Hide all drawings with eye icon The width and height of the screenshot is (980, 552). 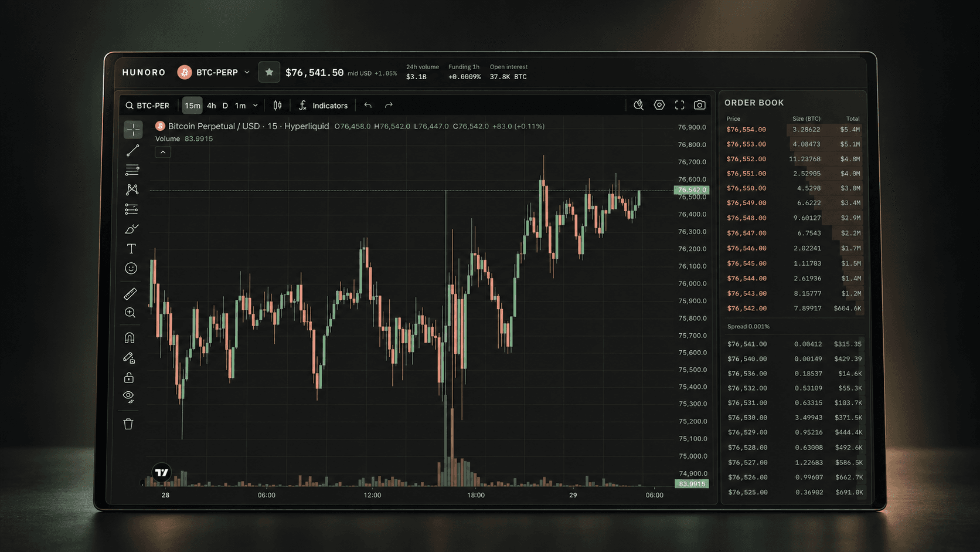tap(128, 397)
